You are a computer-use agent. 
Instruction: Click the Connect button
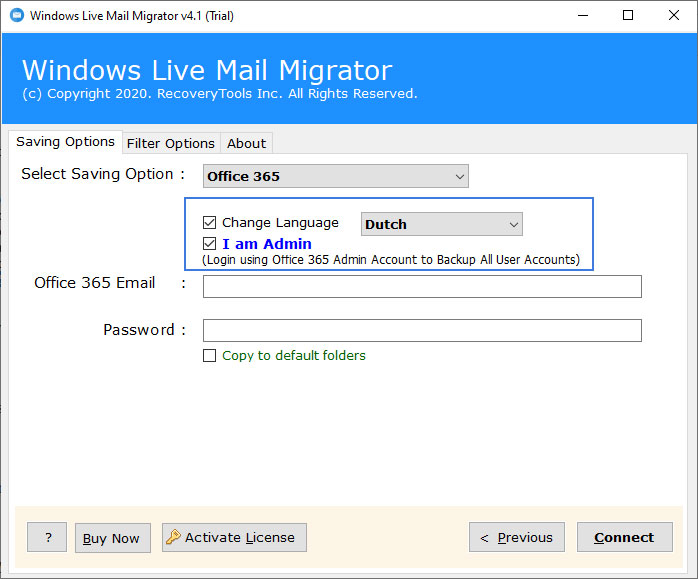coord(625,537)
